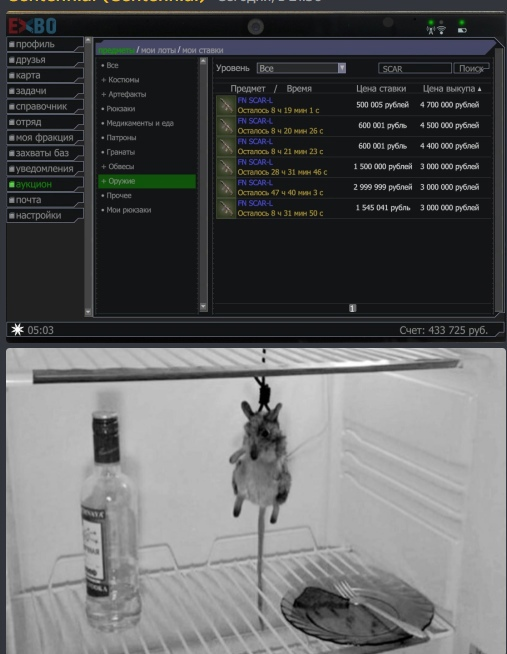
Task: Click weapon icon of 1 500 000 bid lot
Action: point(226,167)
